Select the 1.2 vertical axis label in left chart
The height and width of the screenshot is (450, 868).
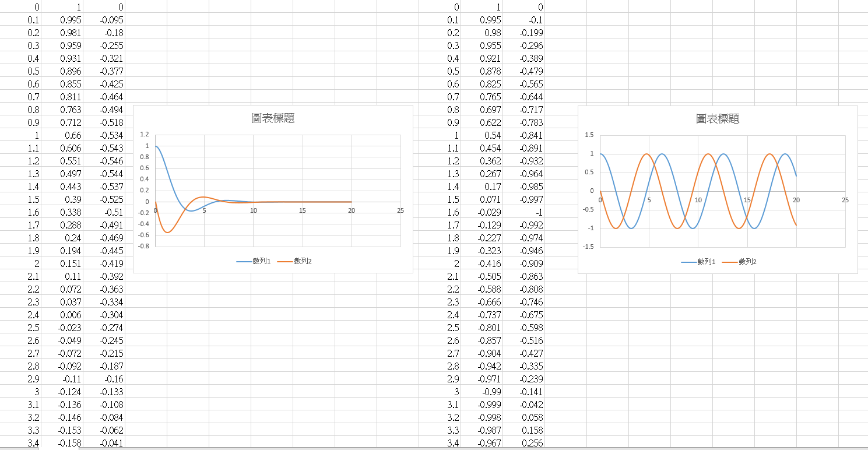[x=143, y=135]
